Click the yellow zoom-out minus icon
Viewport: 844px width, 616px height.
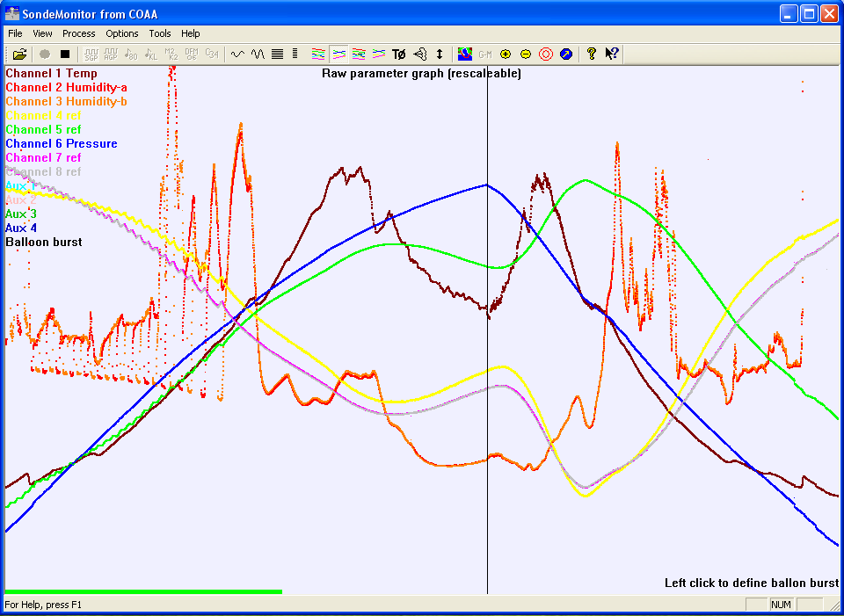tap(526, 54)
